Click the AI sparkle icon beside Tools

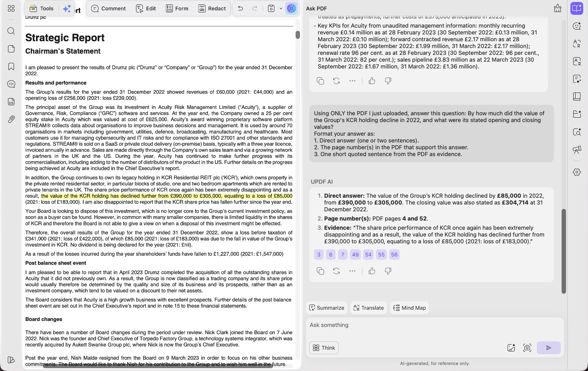coord(67,8)
